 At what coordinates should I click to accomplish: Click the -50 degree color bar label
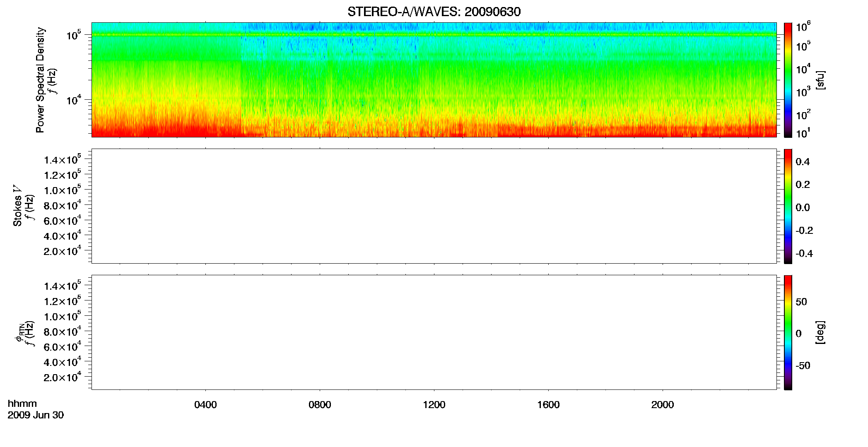click(x=803, y=366)
